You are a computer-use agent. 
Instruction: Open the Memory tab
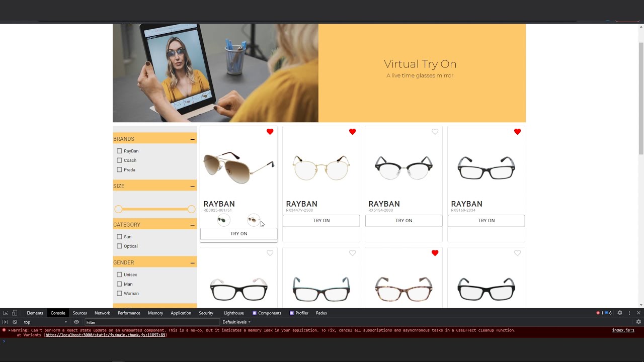coord(155,313)
